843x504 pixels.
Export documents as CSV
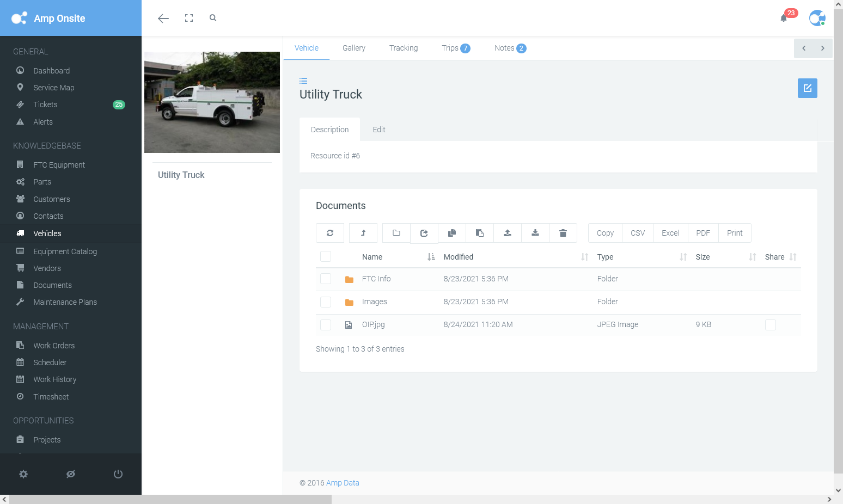pyautogui.click(x=638, y=233)
